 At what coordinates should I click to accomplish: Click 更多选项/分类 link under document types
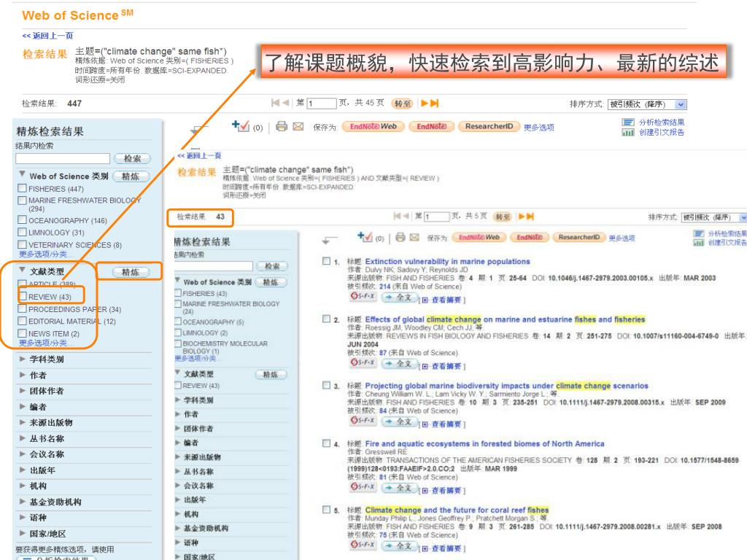coord(46,343)
